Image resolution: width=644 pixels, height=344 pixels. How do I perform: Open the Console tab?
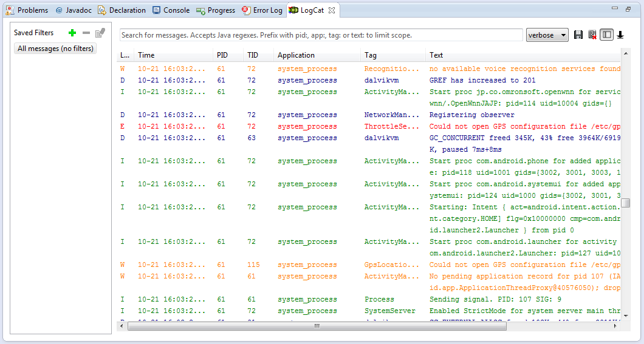[x=171, y=10]
